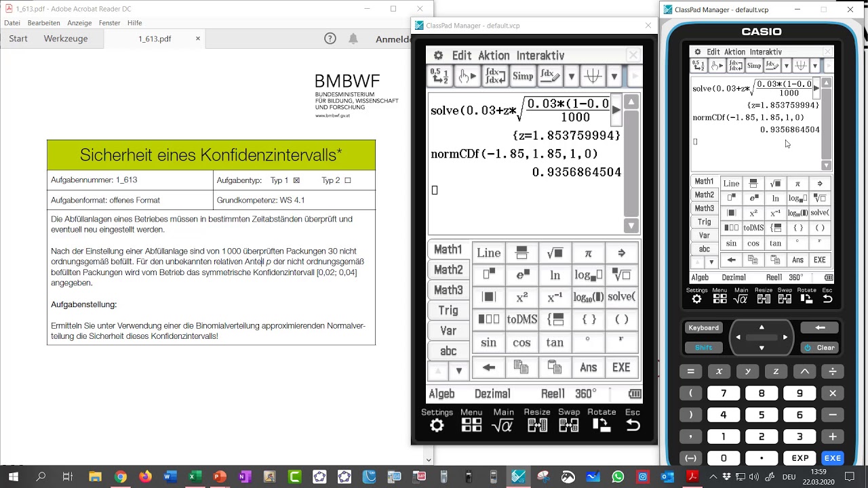This screenshot has width=868, height=488.
Task: Open the Bearbeiten menu in Acrobat
Action: [44, 23]
